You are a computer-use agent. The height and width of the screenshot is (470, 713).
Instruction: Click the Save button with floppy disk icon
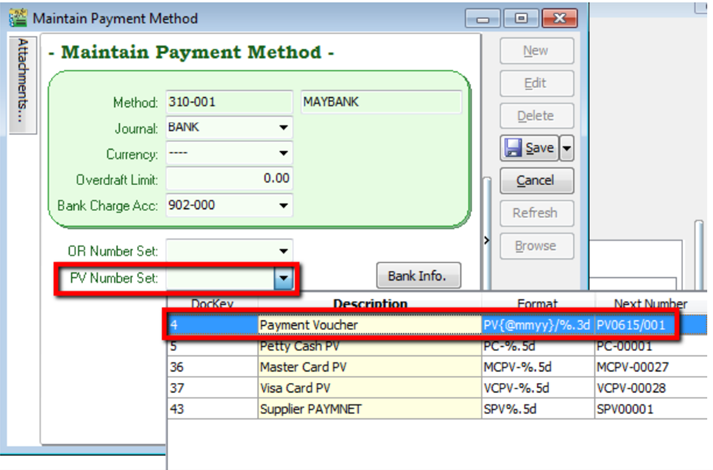[529, 148]
